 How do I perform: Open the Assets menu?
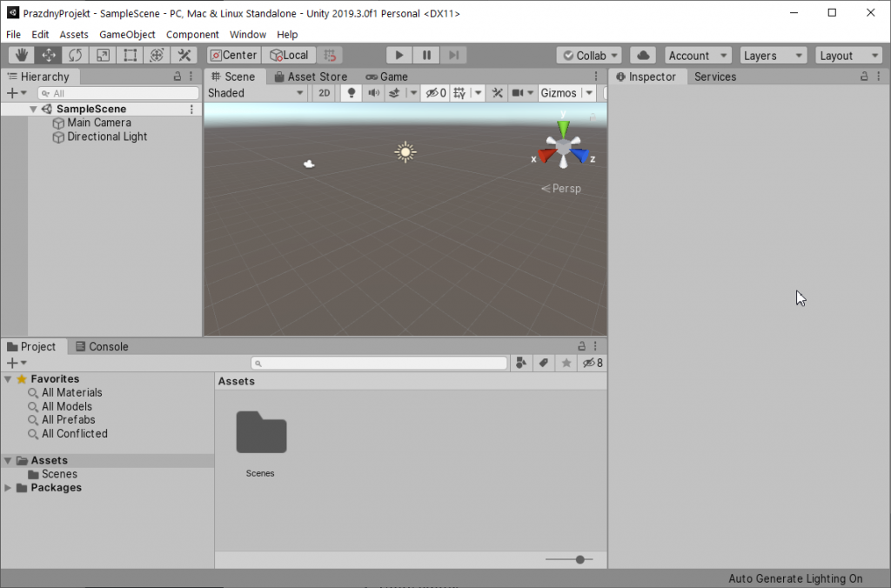[x=74, y=35]
